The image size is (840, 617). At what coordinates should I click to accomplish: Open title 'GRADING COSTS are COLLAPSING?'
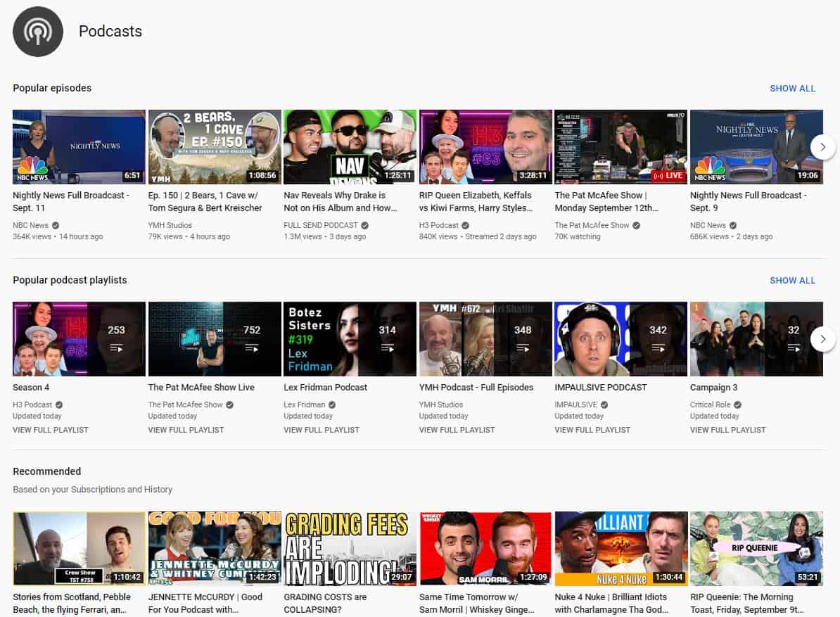point(325,604)
